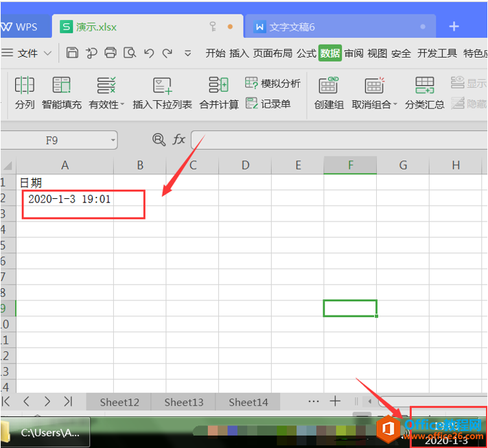The height and width of the screenshot is (448, 488).
Task: Open the 审阅 ribbon tab
Action: point(353,54)
